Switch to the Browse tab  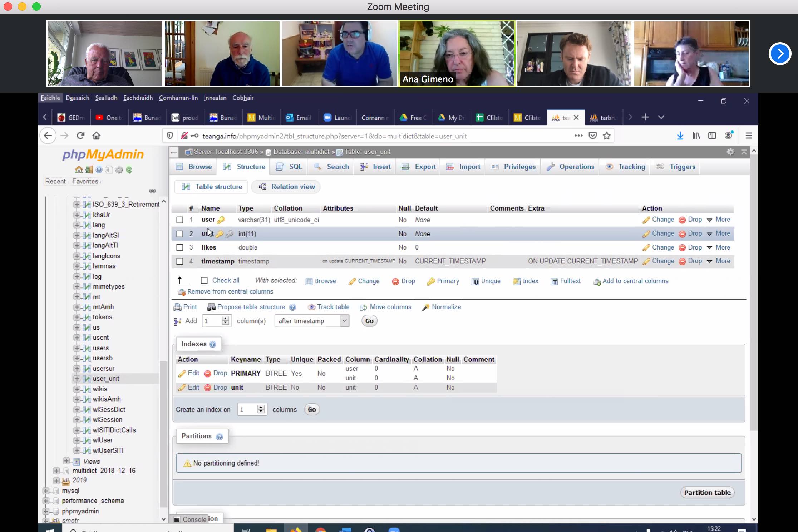coord(194,167)
